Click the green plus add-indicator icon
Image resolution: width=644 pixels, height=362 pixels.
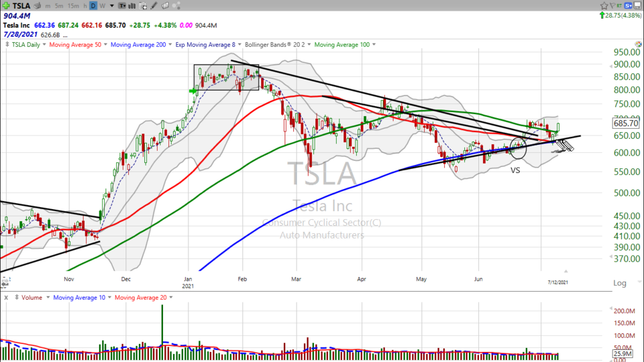6,6
